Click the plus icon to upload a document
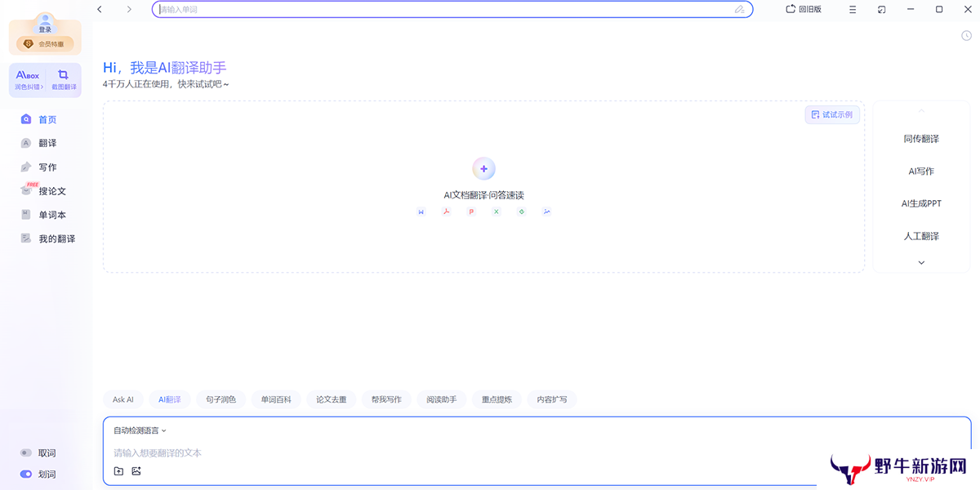 (483, 169)
